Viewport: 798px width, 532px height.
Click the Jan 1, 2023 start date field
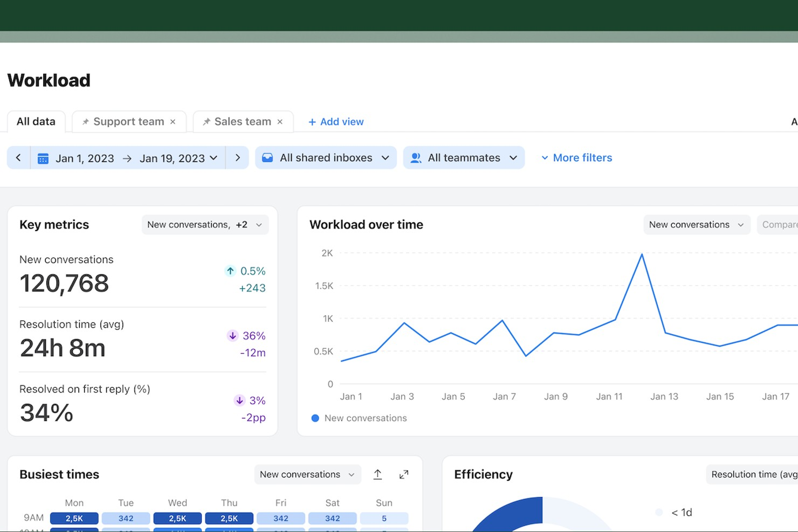pyautogui.click(x=84, y=157)
